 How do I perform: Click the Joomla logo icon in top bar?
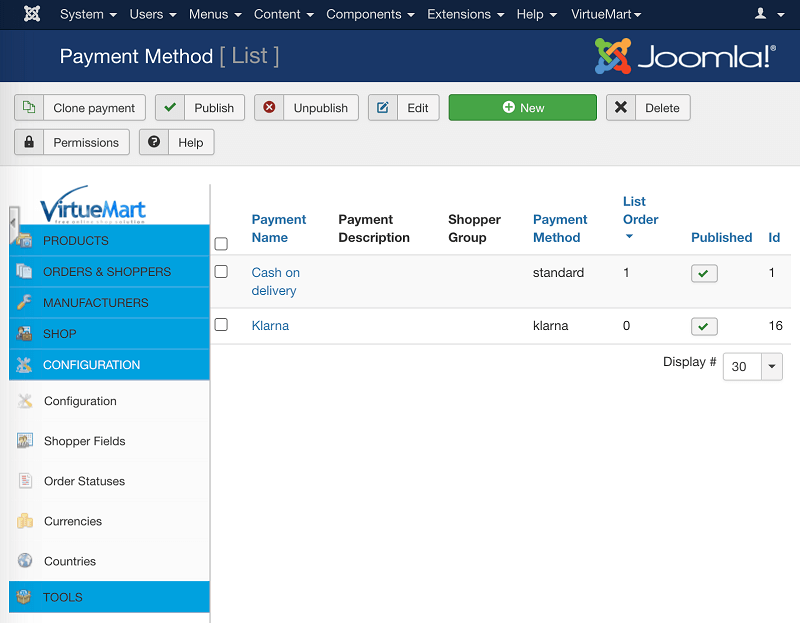pyautogui.click(x=32, y=14)
